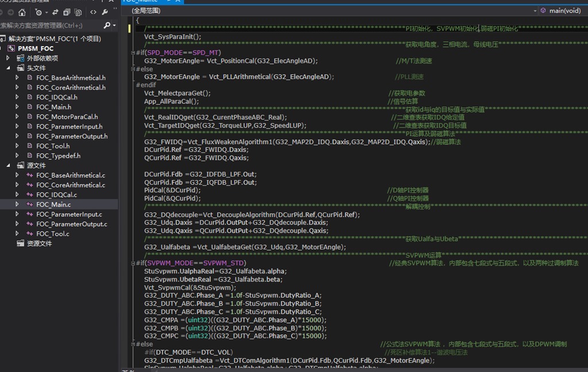The image size is (588, 372).
Task: Click the Home icon in Solution Explorer
Action: [22, 12]
